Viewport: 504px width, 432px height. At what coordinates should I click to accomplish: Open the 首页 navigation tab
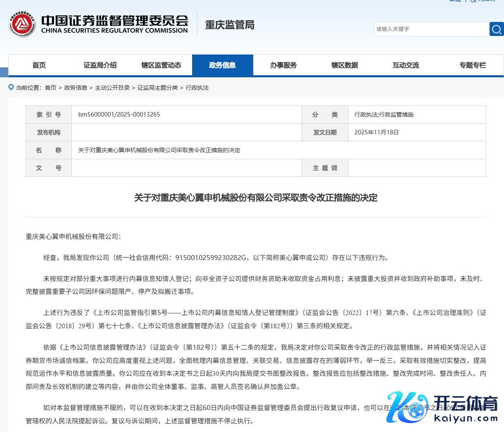click(39, 65)
